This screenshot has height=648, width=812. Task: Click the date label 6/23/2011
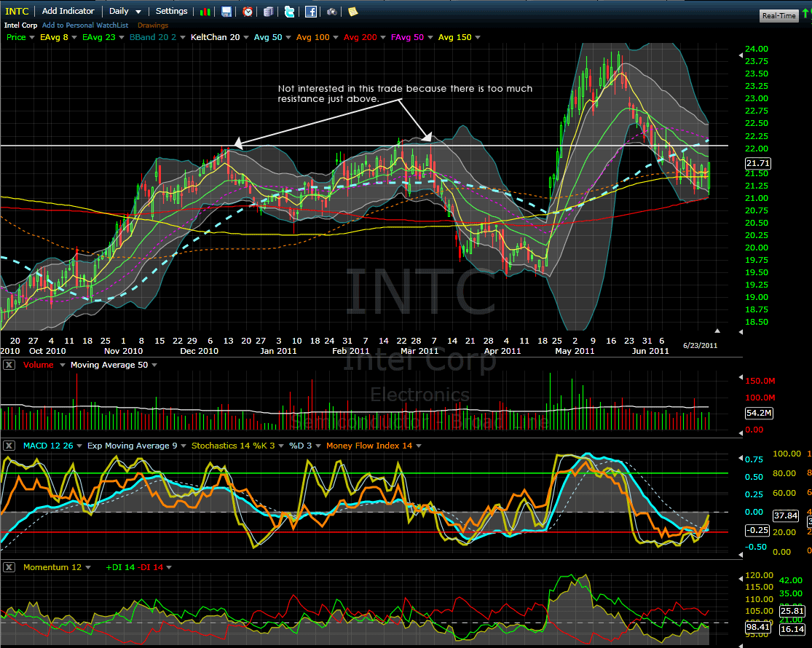coord(700,346)
